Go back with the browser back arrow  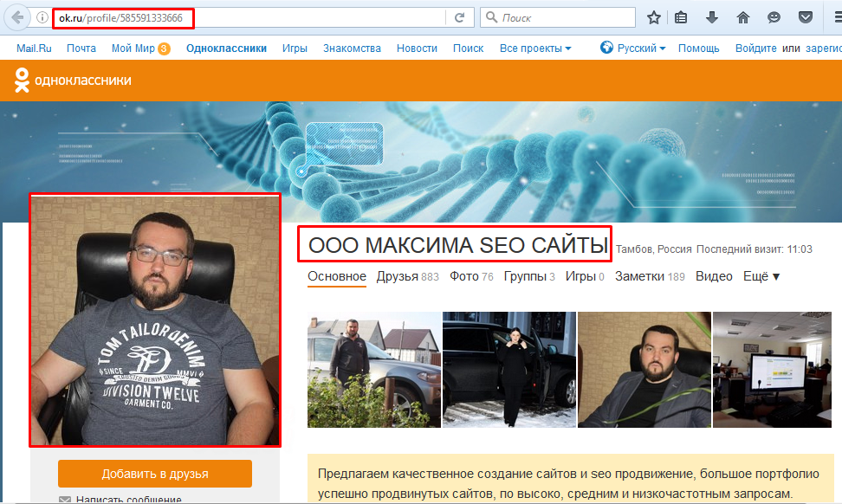click(17, 17)
